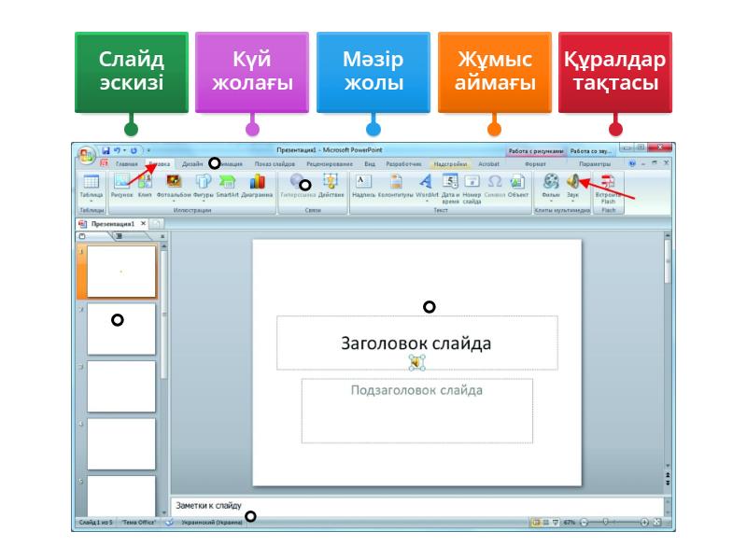Select the purple 'Күй жолағы' label
Viewport: 747px width, 560px height.
tap(252, 72)
